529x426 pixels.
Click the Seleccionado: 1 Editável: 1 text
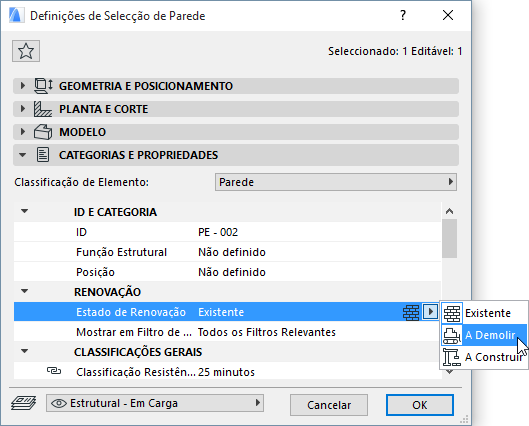click(x=395, y=51)
